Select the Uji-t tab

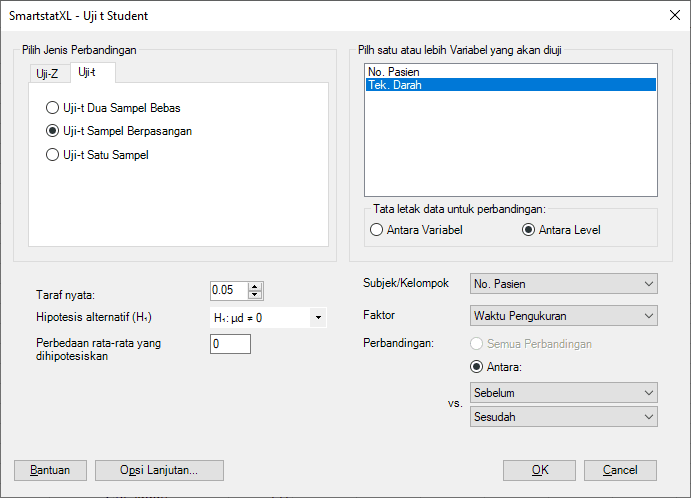tap(88, 72)
